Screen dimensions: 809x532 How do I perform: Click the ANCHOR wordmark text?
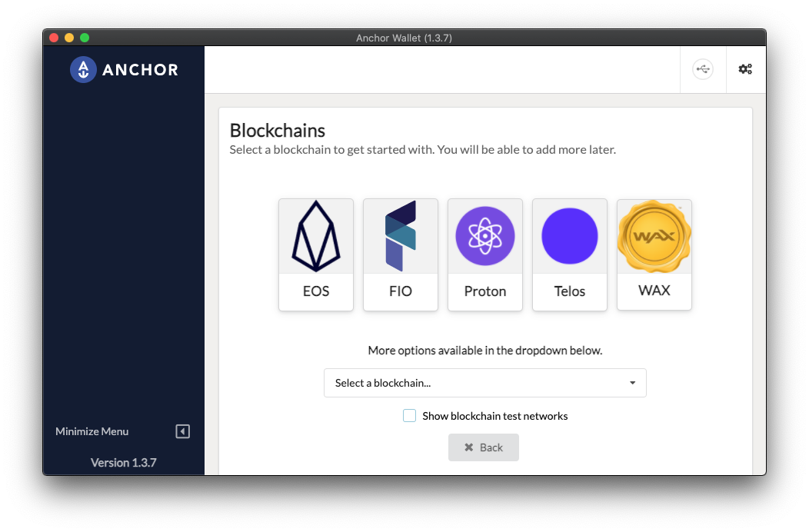point(140,70)
